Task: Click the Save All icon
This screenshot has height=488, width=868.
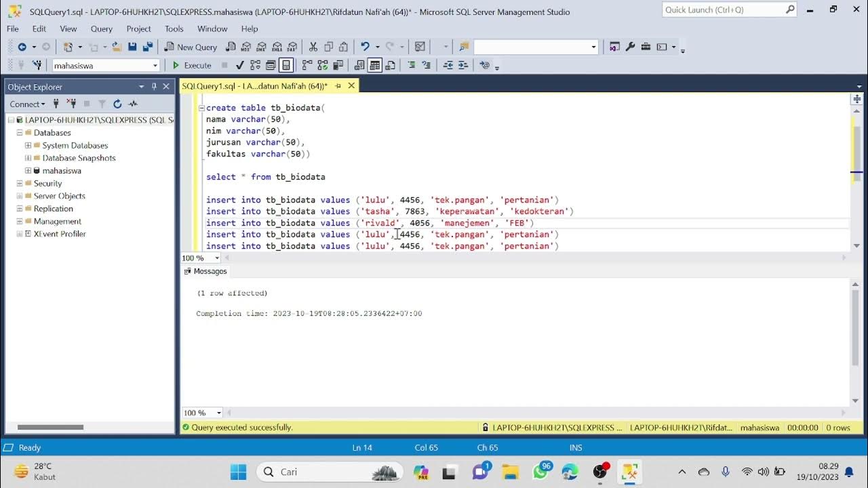Action: tap(147, 47)
